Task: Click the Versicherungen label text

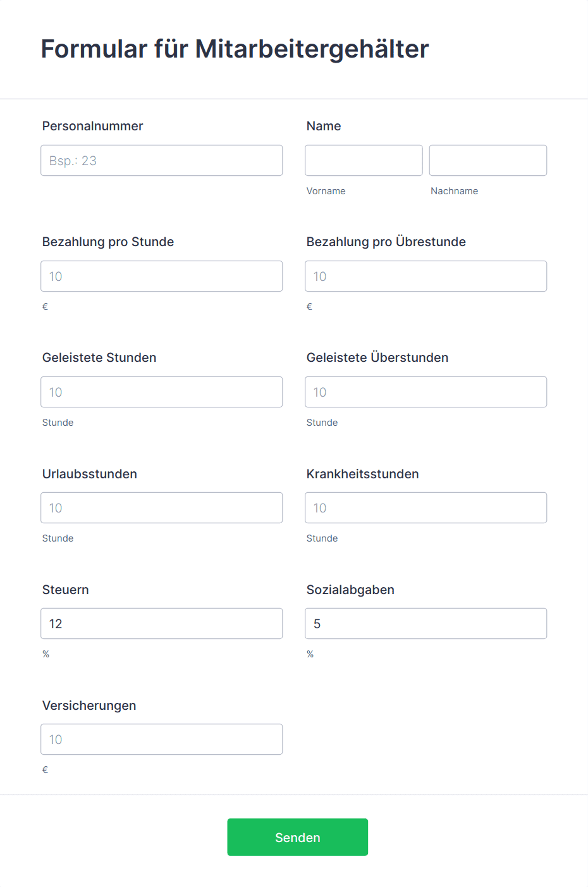Action: (x=89, y=705)
